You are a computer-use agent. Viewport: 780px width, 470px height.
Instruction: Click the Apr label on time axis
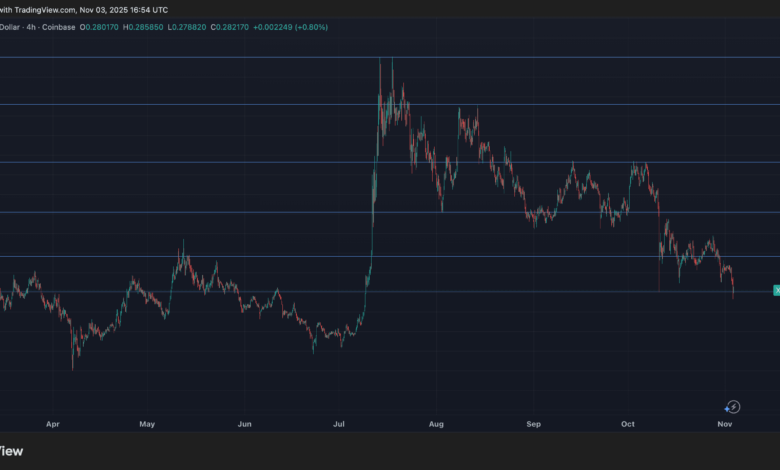[52, 424]
